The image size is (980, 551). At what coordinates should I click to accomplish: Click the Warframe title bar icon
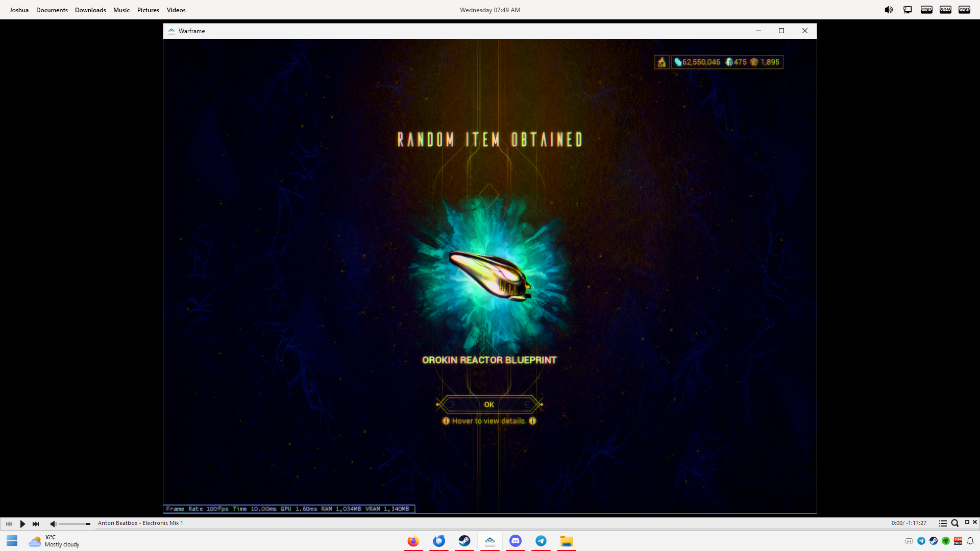coord(171,31)
